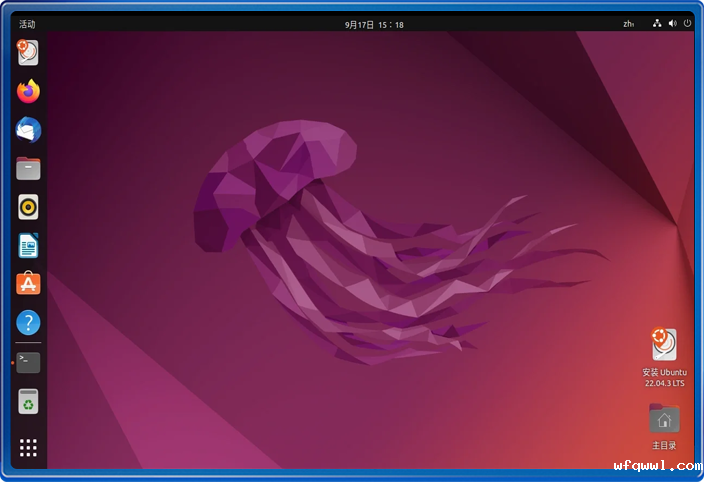Expand the zh input source menu
The width and height of the screenshot is (704, 482).
click(629, 24)
